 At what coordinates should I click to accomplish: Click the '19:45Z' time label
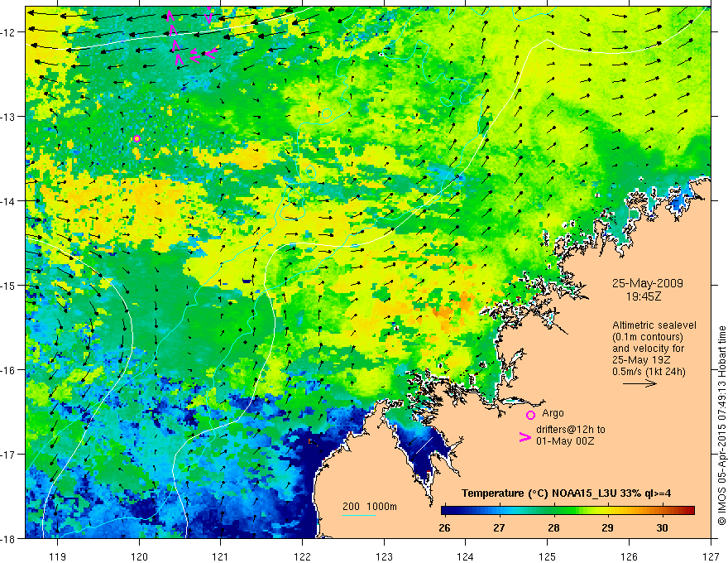(644, 296)
